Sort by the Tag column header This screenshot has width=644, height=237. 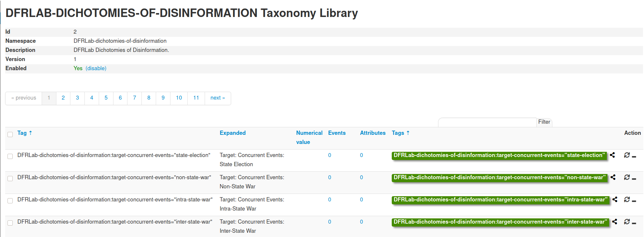[x=22, y=133]
